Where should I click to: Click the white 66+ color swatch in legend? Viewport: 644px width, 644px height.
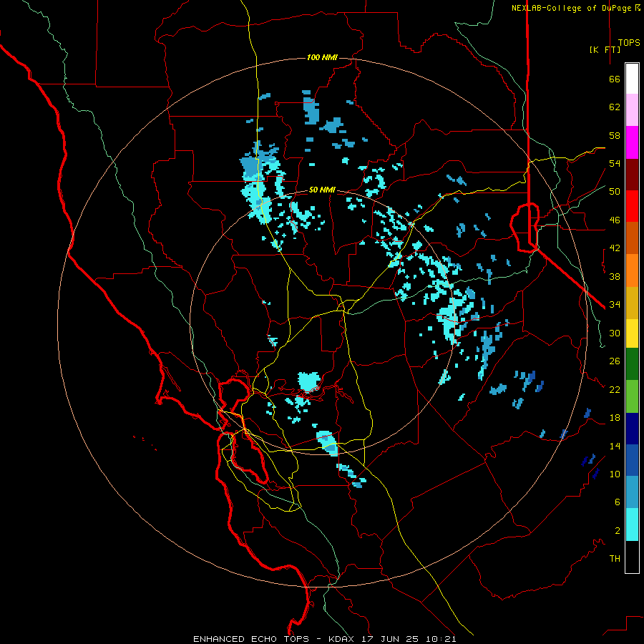[632, 79]
